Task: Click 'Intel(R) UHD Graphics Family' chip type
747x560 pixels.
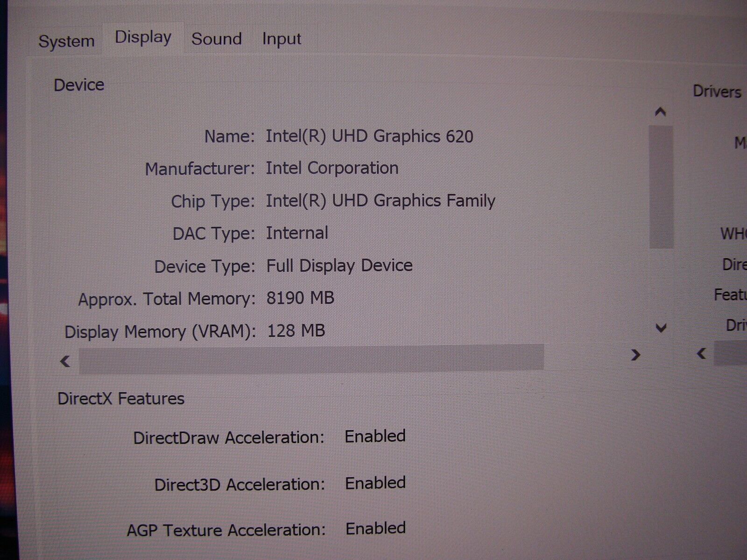Action: click(381, 201)
